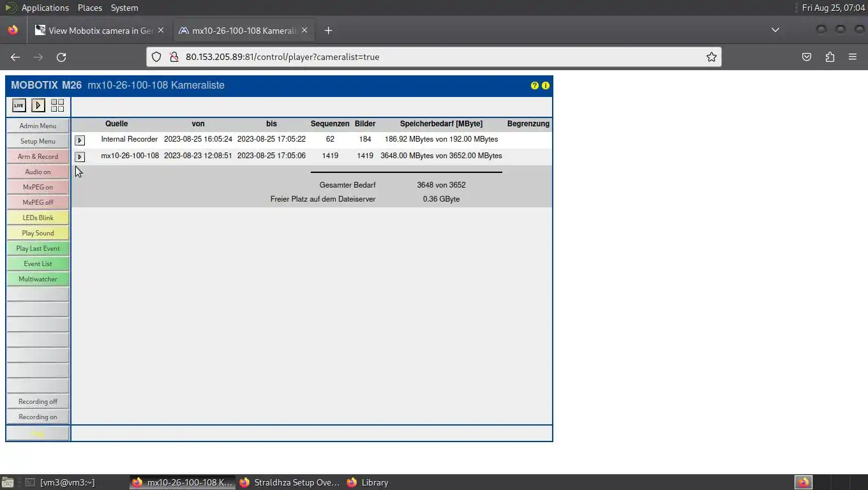Viewport: 868px width, 490px height.
Task: Trigger LEDs Blink
Action: click(38, 218)
